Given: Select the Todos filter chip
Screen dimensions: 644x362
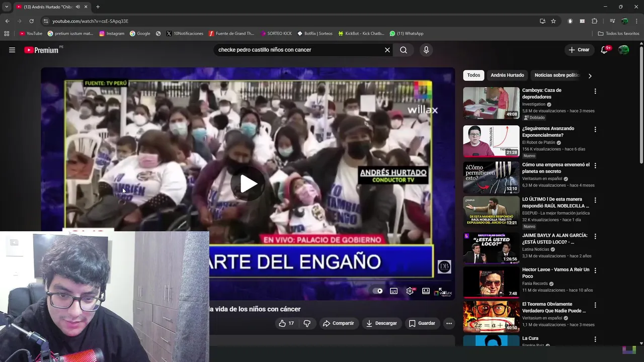Looking at the screenshot, I should pyautogui.click(x=473, y=75).
